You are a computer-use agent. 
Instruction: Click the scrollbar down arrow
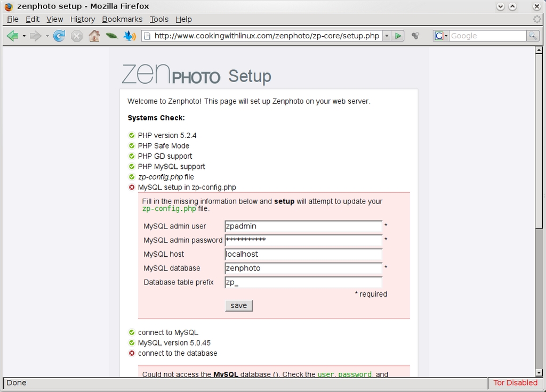point(539,372)
